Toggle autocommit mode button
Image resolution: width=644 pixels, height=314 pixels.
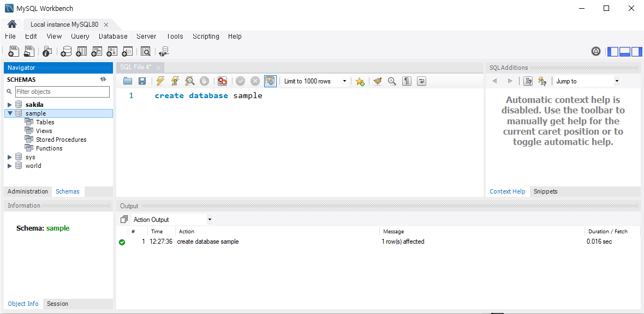click(270, 81)
